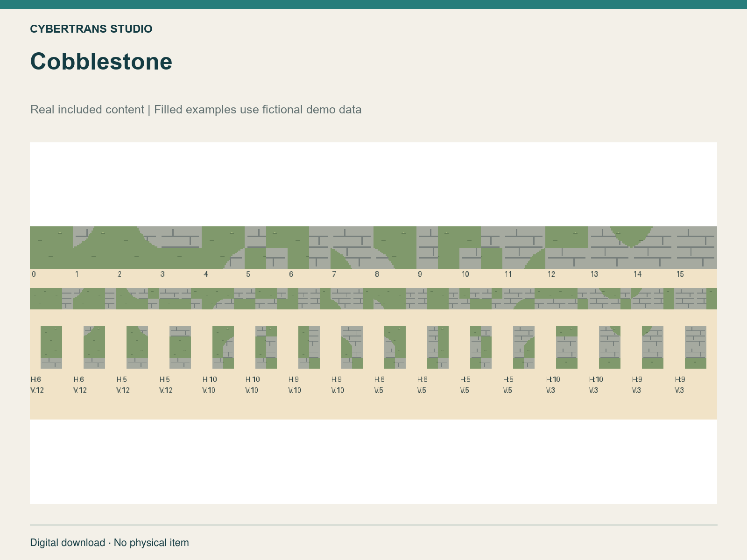Select the all-grass tile numbered 0
Viewport: 747px width, 560px height.
pos(51,248)
